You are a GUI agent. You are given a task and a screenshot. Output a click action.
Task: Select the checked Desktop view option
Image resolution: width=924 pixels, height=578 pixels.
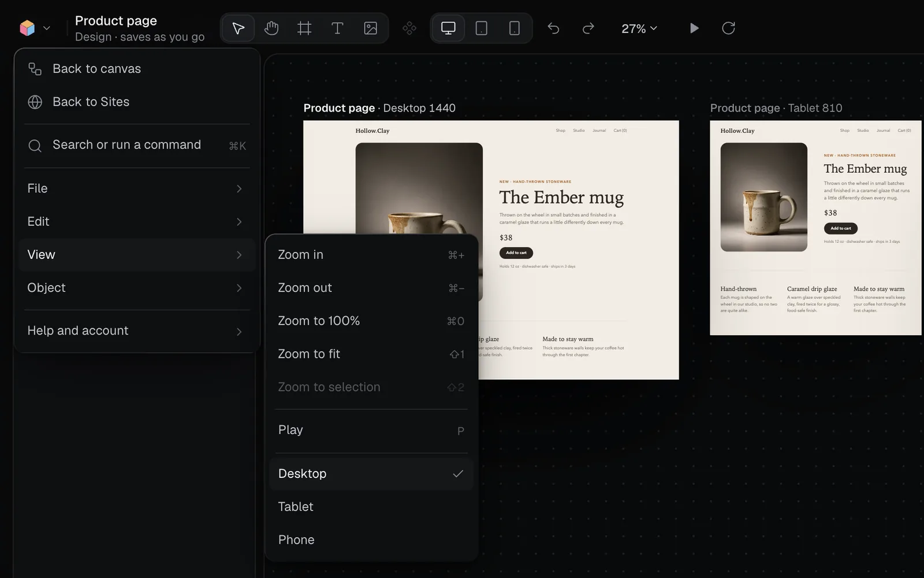pyautogui.click(x=371, y=474)
